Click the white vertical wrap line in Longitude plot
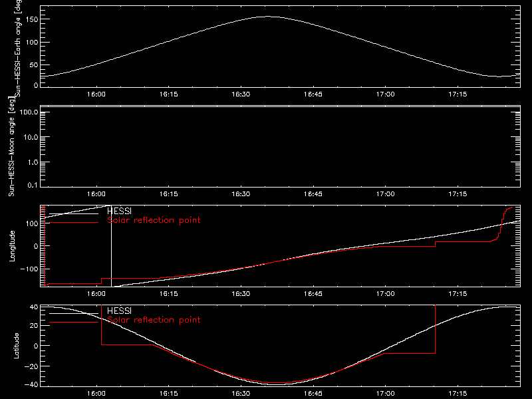The width and height of the screenshot is (532, 399). (111, 246)
